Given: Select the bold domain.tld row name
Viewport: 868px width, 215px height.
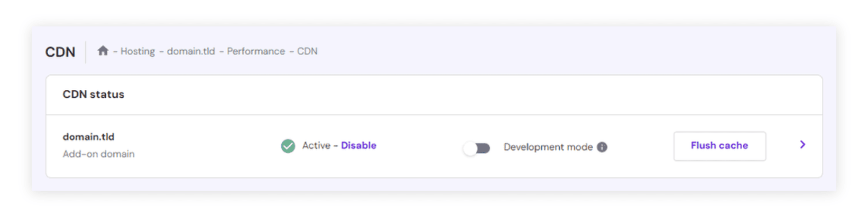Looking at the screenshot, I should [x=88, y=137].
